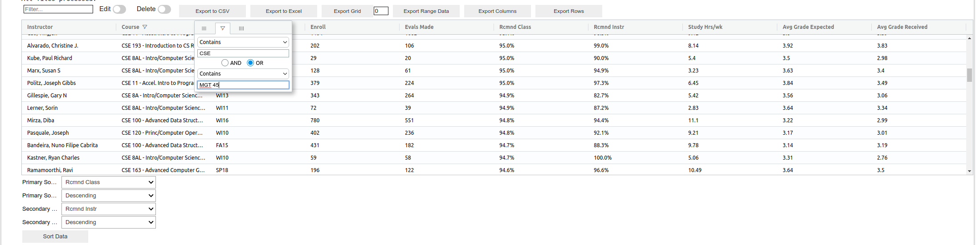Open the first Contains condition dropdown
Image resolution: width=980 pixels, height=245 pixels.
243,42
